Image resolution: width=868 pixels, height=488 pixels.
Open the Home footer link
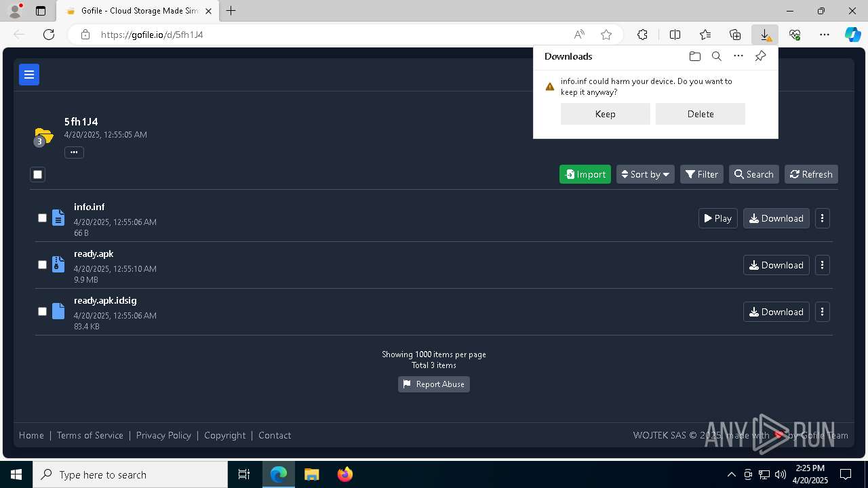[31, 435]
